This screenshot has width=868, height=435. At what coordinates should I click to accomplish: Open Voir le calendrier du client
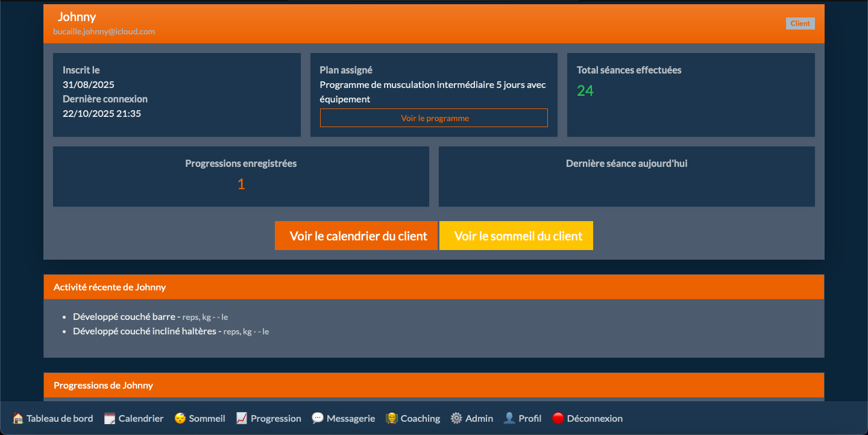(356, 236)
